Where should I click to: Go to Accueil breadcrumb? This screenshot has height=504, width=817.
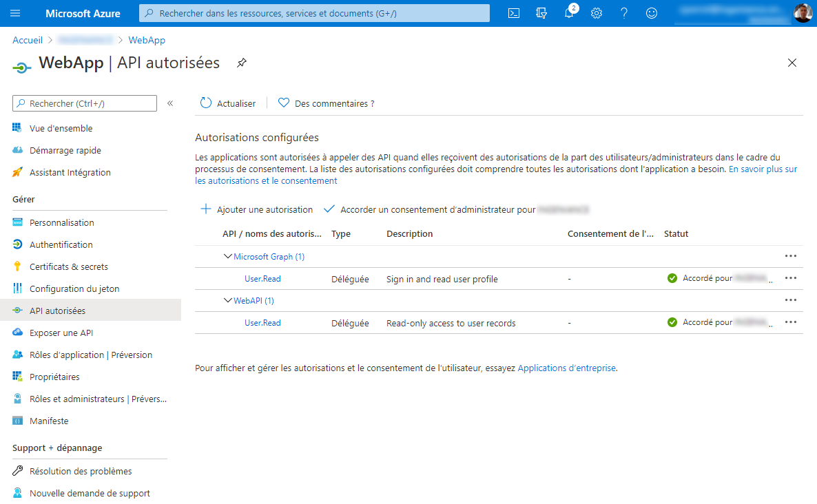tap(28, 40)
